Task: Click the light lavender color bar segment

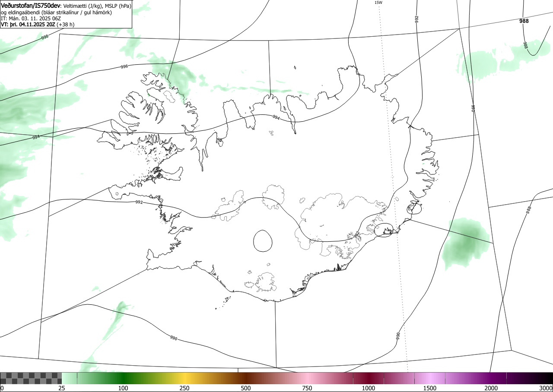Action: tap(430, 379)
